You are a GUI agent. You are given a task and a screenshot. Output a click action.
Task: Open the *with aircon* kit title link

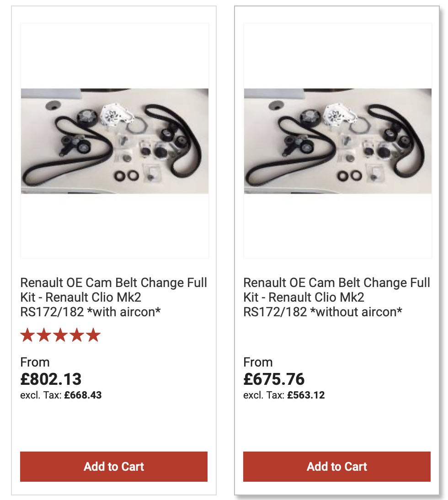coord(114,297)
